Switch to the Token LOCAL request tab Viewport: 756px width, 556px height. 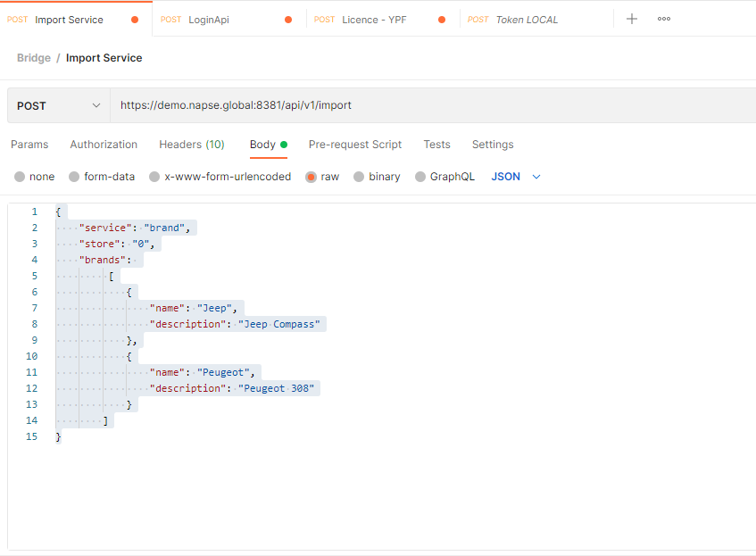coord(527,20)
